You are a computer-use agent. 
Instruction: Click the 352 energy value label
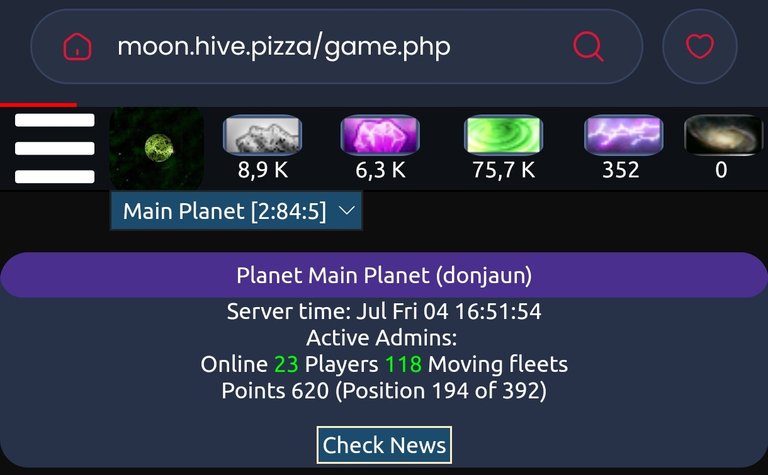pos(621,170)
